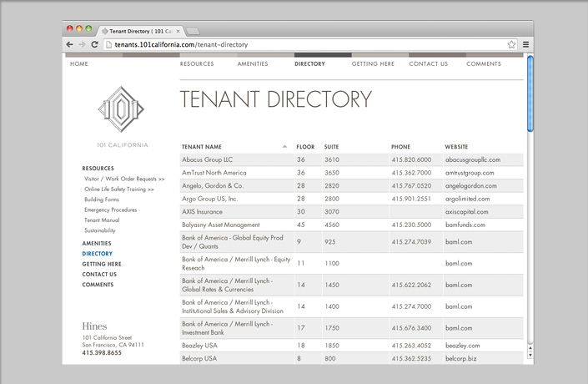This screenshot has width=588, height=384.
Task: Bookmark this page with the star icon
Action: (511, 44)
